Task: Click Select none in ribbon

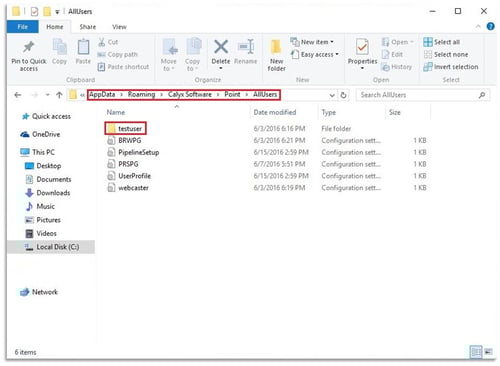Action: pos(446,54)
